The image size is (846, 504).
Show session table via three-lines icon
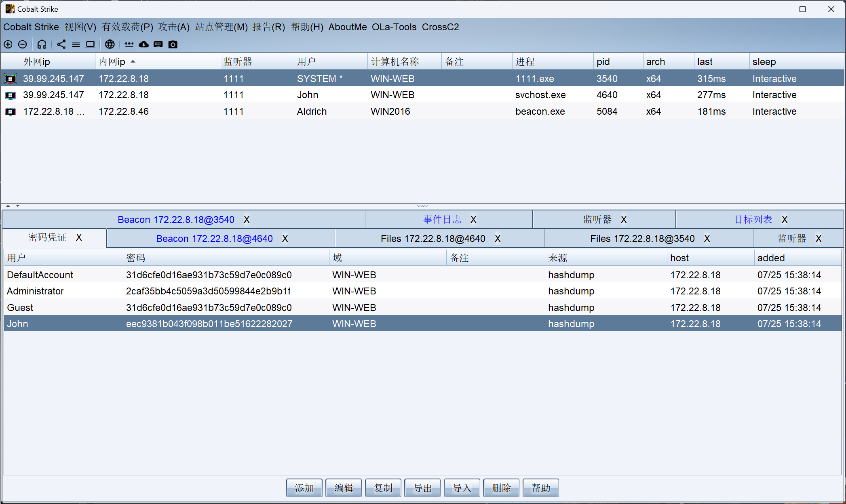(x=76, y=44)
